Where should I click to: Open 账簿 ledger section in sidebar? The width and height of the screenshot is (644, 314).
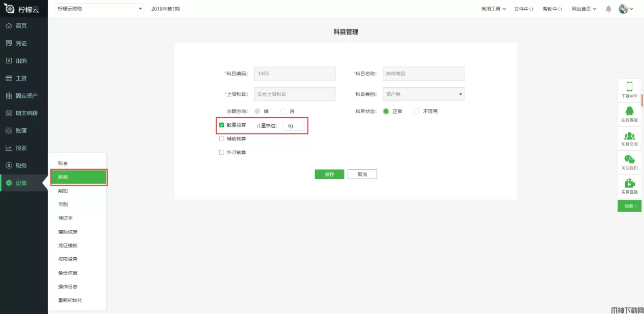click(24, 130)
